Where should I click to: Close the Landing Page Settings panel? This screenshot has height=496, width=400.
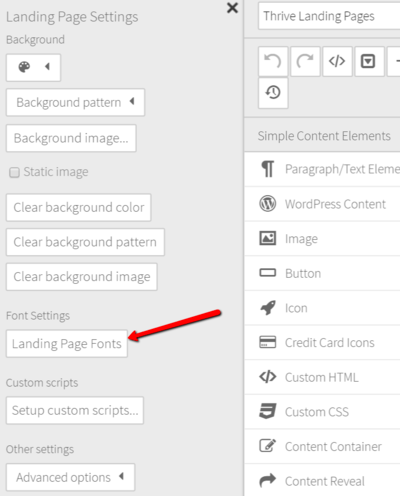click(x=232, y=8)
